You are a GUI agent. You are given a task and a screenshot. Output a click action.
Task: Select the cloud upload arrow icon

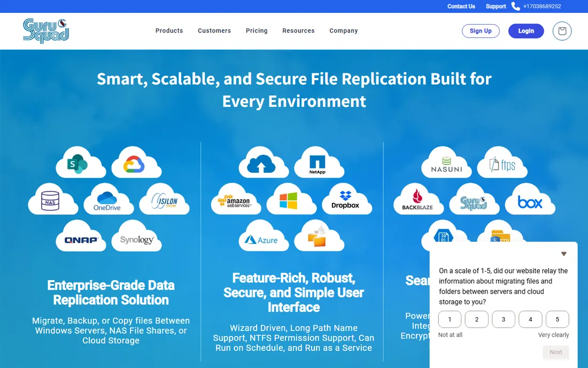click(263, 163)
